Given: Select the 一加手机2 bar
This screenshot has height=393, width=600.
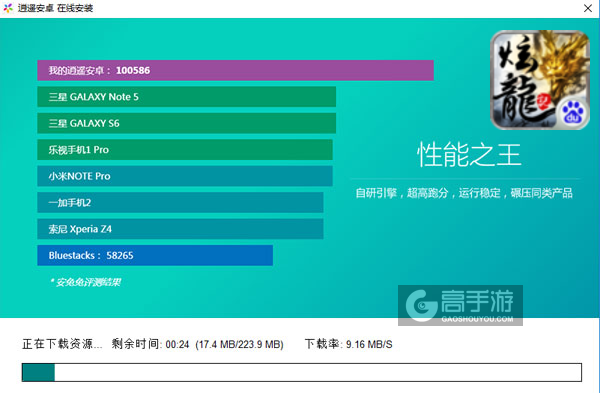Looking at the screenshot, I should pyautogui.click(x=180, y=202).
